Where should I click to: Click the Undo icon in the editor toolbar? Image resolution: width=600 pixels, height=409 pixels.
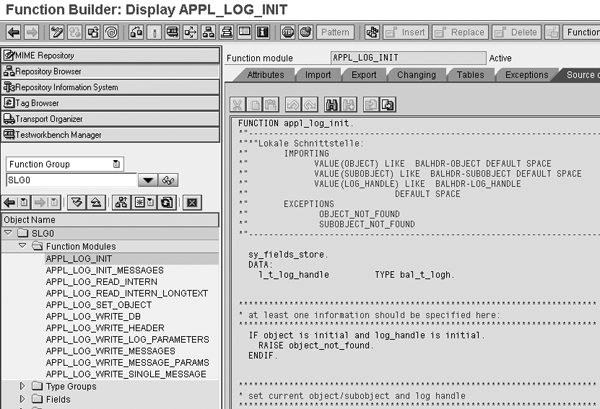(x=293, y=104)
